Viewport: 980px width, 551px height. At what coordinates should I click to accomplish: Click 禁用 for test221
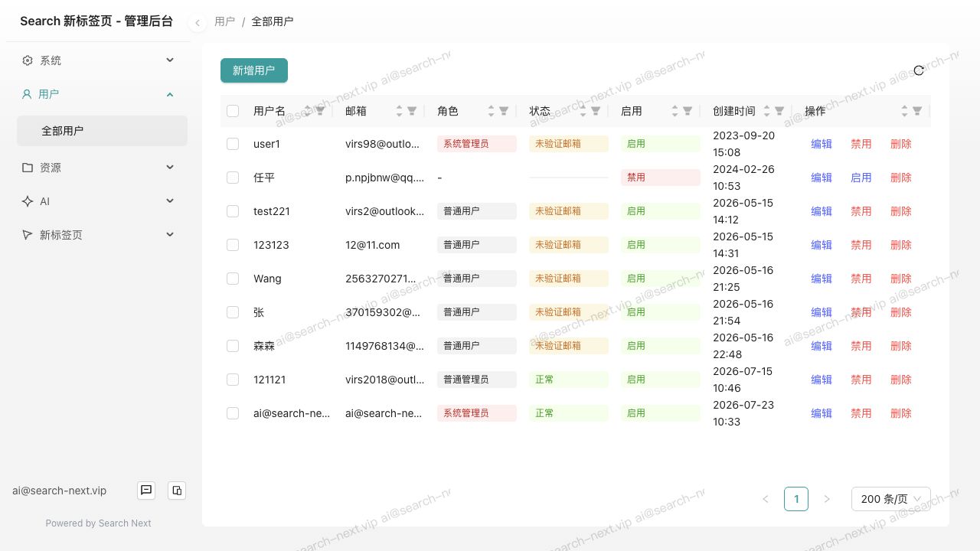click(x=861, y=211)
